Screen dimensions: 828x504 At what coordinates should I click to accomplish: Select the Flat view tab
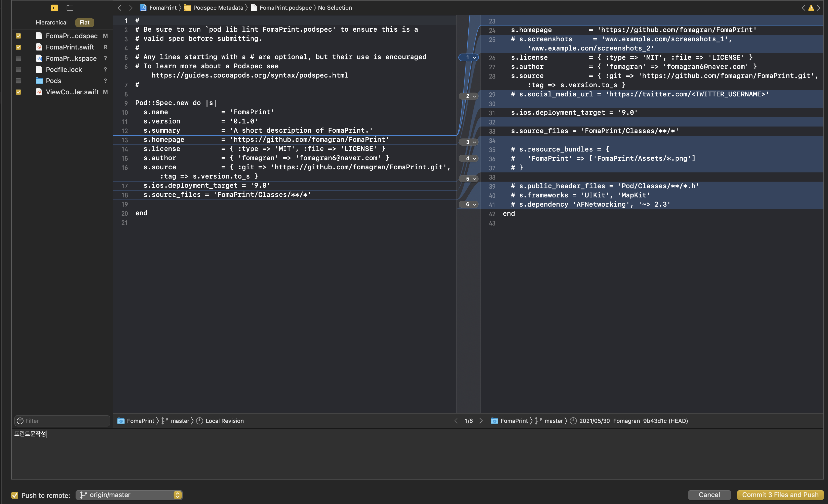coord(84,22)
